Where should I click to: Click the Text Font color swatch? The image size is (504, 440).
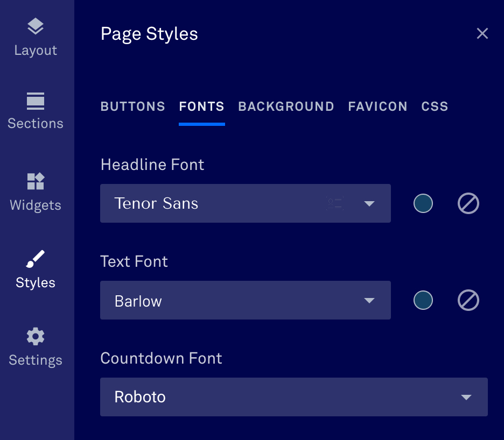423,300
